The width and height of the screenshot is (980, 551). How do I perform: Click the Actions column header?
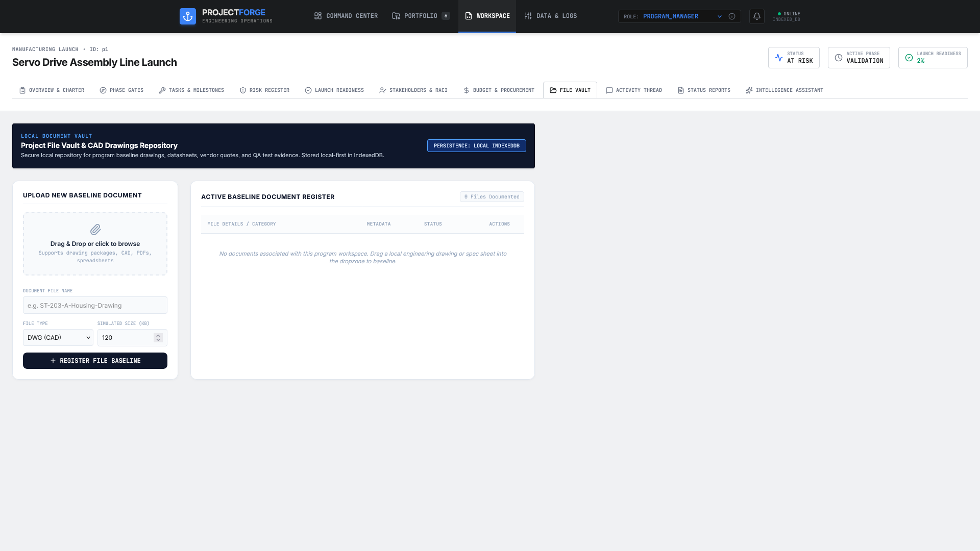tap(500, 224)
